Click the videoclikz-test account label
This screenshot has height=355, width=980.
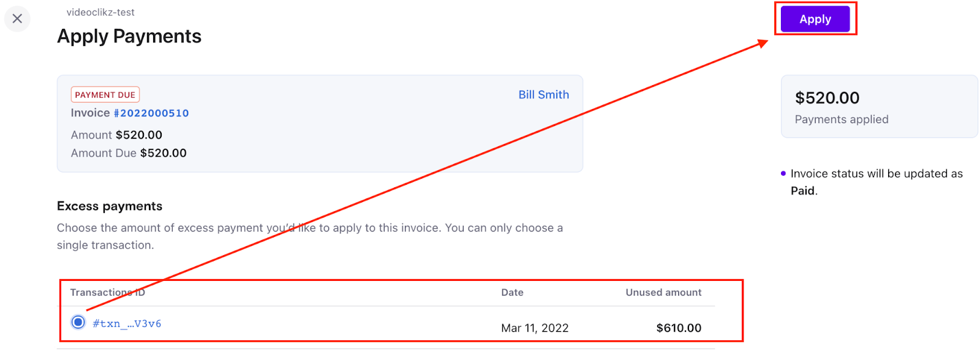100,12
